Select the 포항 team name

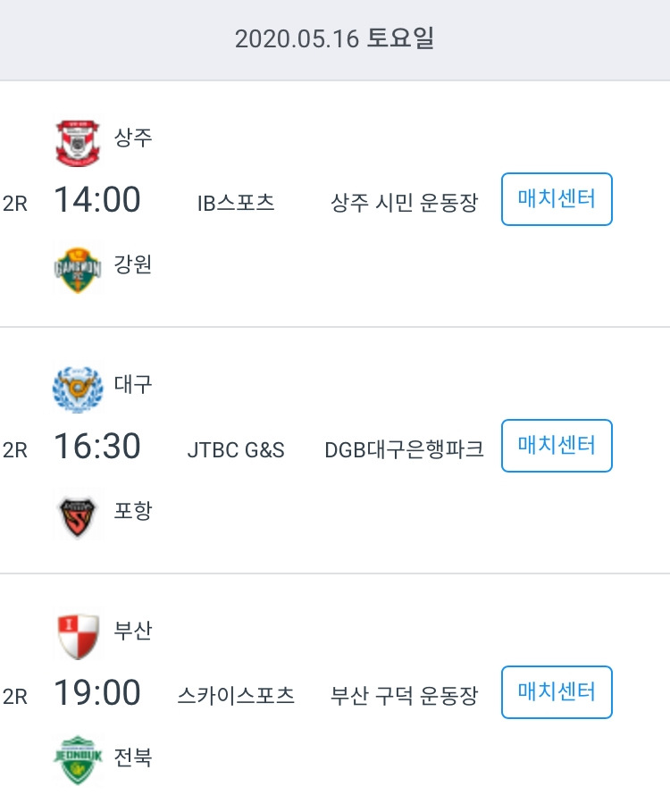[x=133, y=511]
